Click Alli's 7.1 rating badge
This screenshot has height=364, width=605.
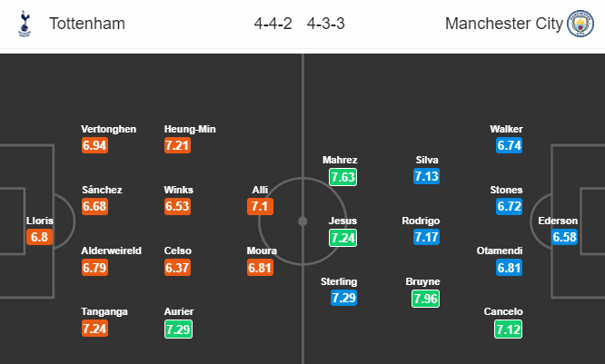[260, 206]
